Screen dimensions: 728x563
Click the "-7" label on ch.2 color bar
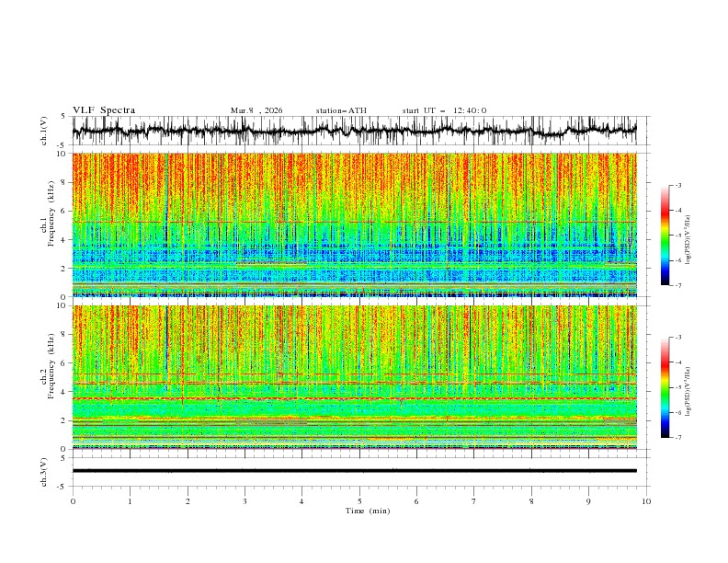click(678, 438)
